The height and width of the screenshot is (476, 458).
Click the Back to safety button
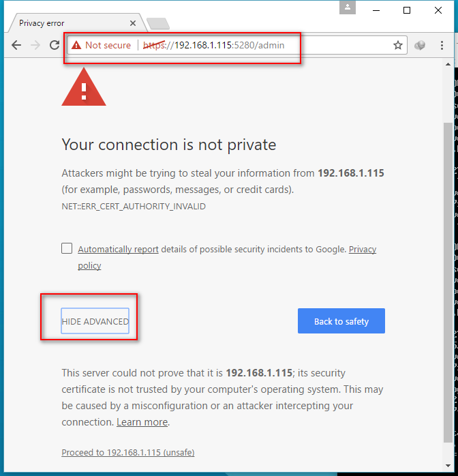(341, 321)
